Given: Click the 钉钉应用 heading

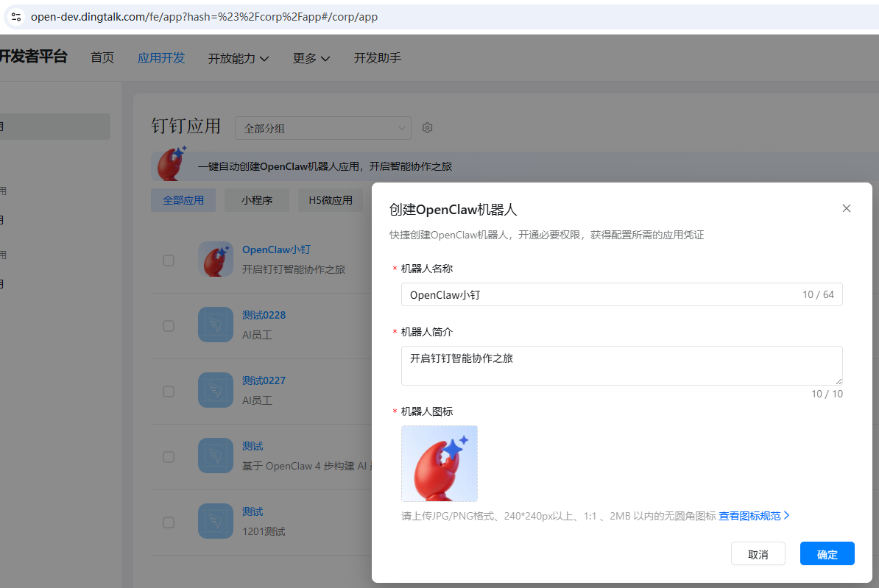Looking at the screenshot, I should (x=186, y=126).
